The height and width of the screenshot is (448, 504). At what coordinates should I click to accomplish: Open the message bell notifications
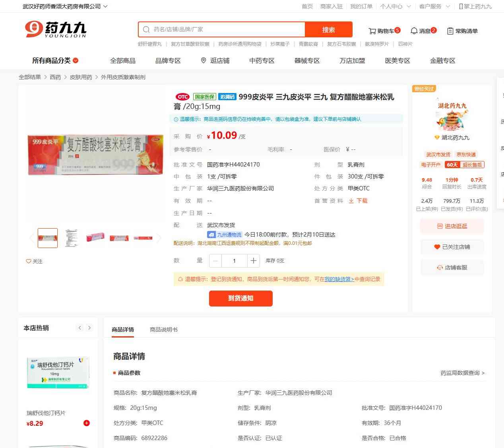point(414,31)
